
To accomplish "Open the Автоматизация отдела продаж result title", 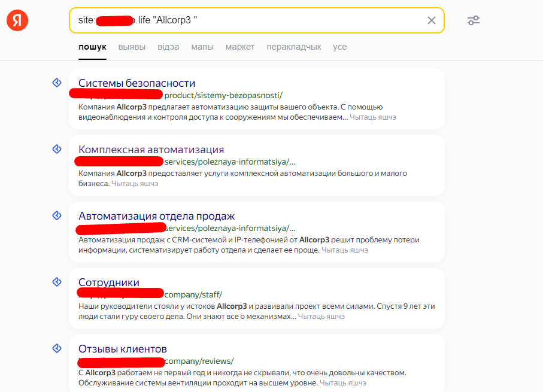I will coord(156,216).
